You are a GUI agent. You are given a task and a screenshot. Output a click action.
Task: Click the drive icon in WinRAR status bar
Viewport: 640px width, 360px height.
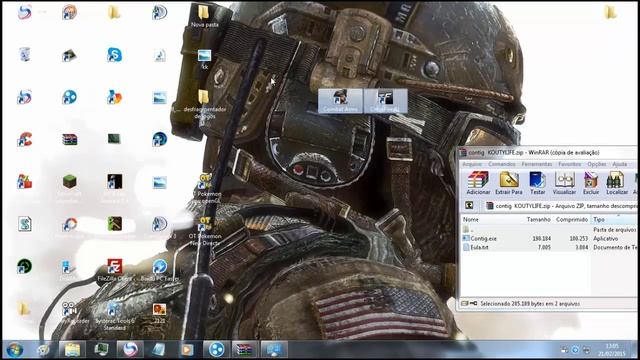[x=465, y=304]
